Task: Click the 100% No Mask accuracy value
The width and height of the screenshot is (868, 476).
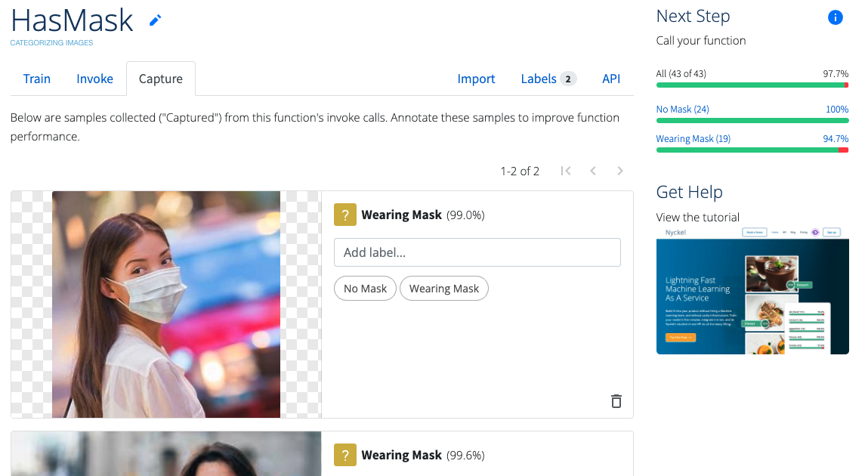Action: pos(837,109)
